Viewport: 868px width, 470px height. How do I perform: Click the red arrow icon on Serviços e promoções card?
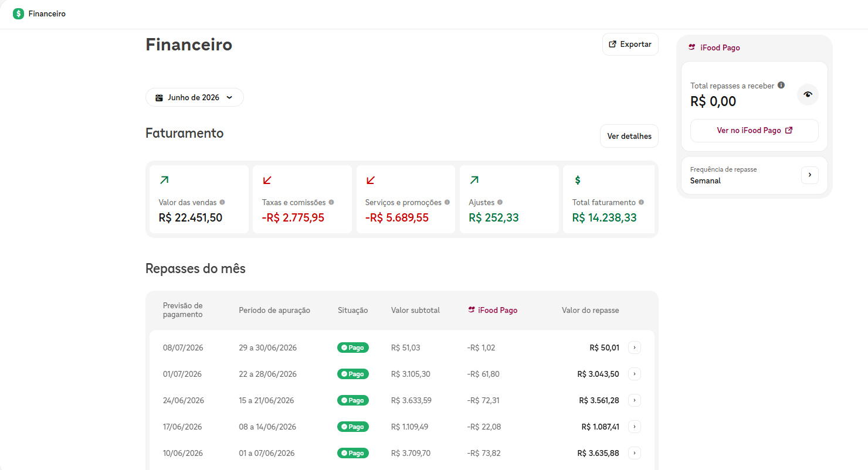(371, 180)
